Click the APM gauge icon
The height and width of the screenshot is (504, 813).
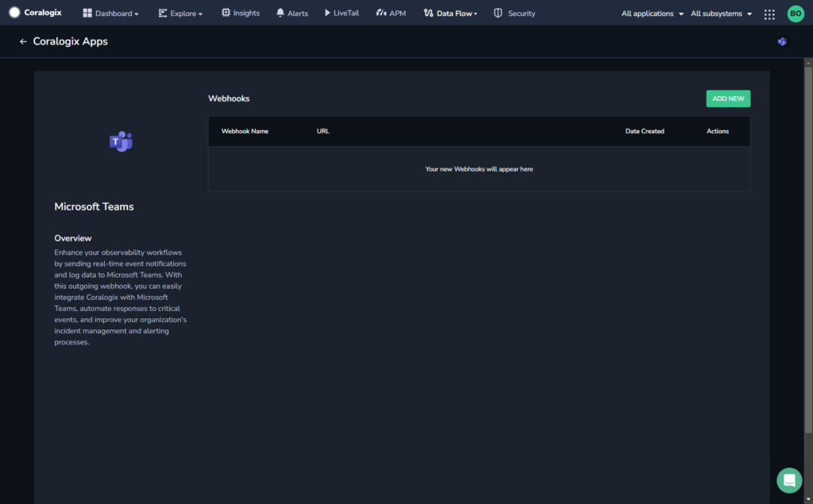381,13
